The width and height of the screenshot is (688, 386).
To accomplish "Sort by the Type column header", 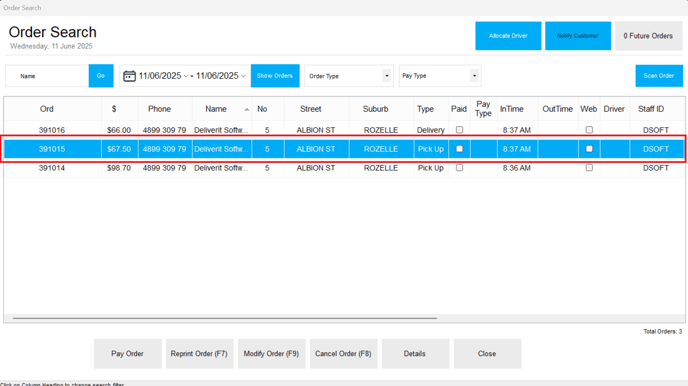I will [425, 109].
